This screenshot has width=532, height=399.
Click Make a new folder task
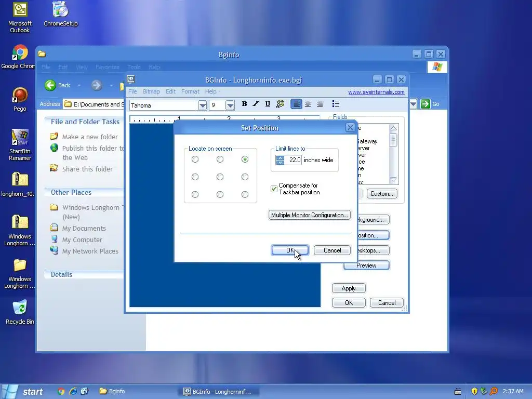point(90,137)
